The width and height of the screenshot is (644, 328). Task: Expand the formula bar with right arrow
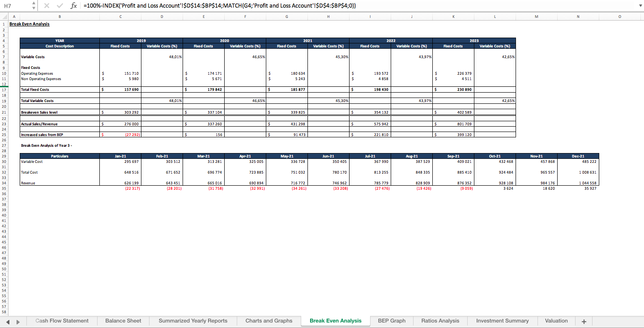coord(640,6)
